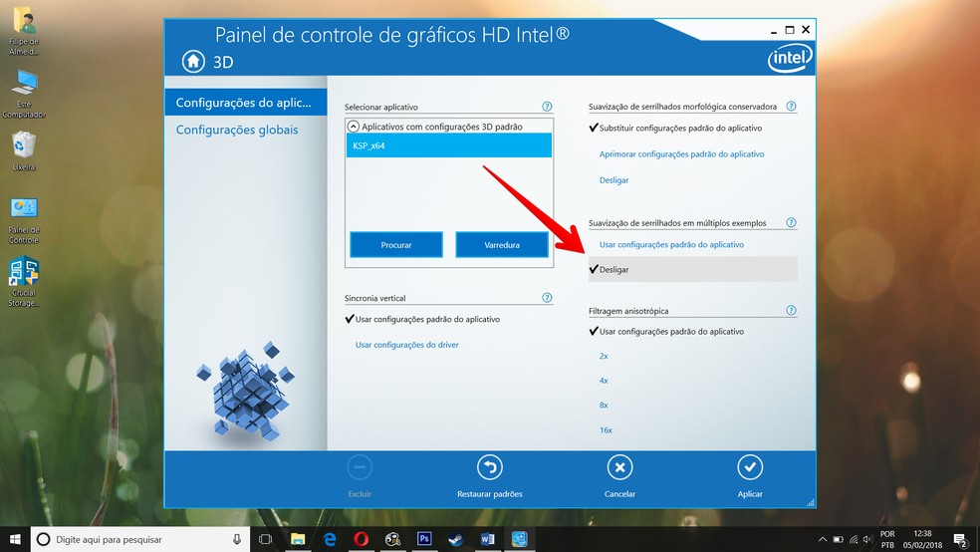Open Photoshop from the taskbar
Screen dimensions: 980x552
pyautogui.click(x=424, y=539)
